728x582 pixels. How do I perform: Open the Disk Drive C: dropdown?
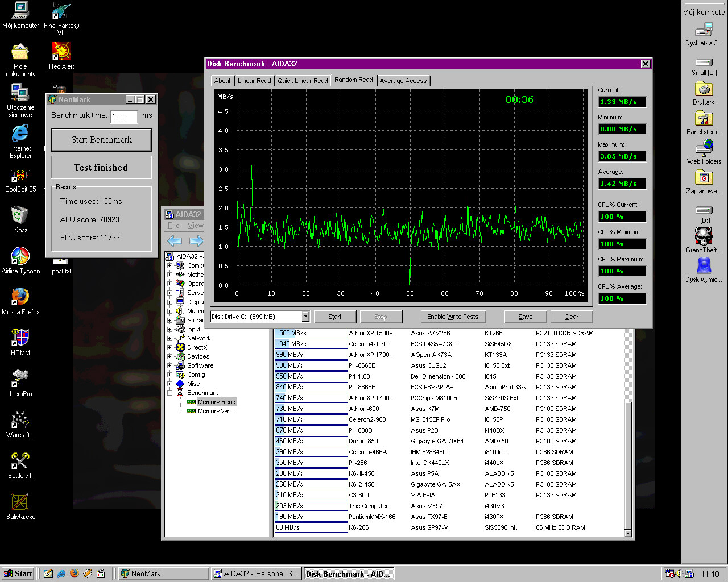click(x=305, y=317)
